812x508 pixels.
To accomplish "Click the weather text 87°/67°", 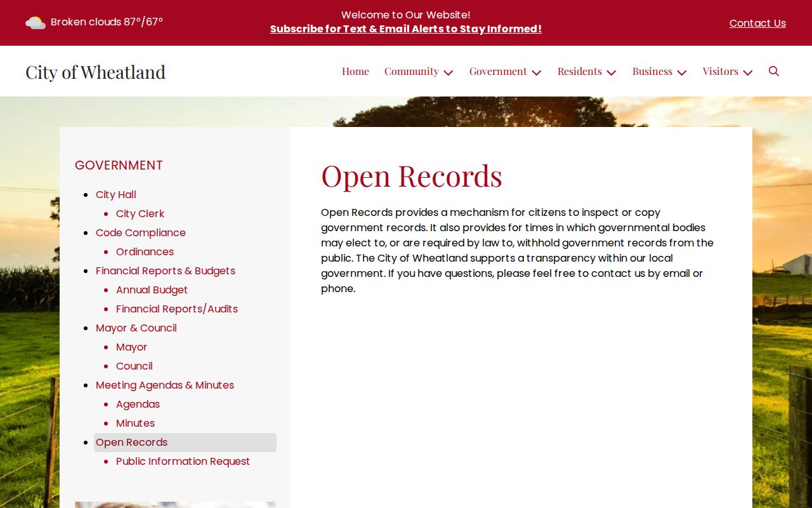I will [143, 22].
